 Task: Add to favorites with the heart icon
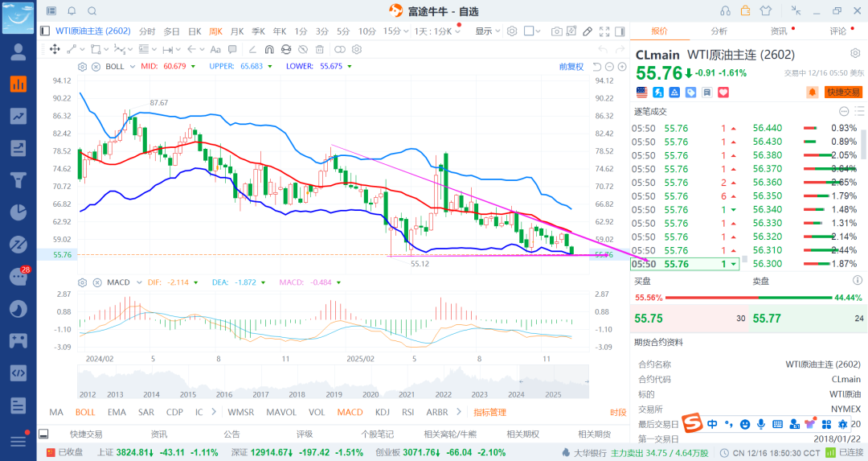(722, 93)
